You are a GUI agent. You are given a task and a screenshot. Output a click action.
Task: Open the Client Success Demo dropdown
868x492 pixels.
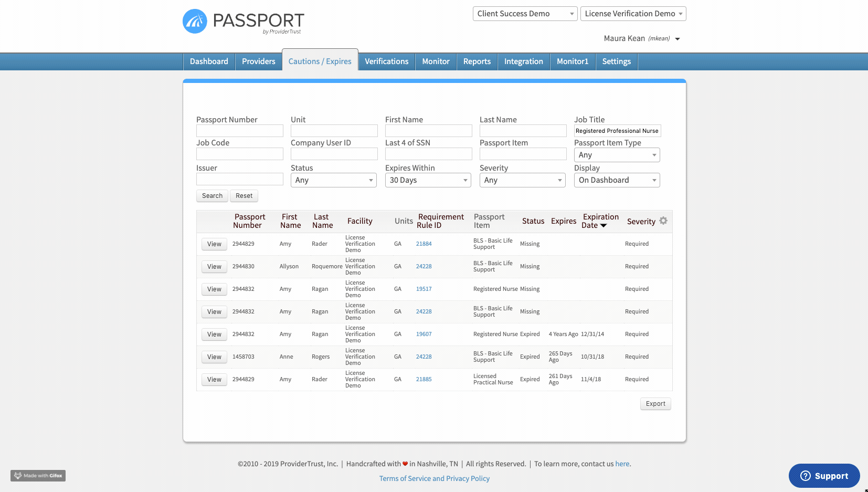coord(525,14)
